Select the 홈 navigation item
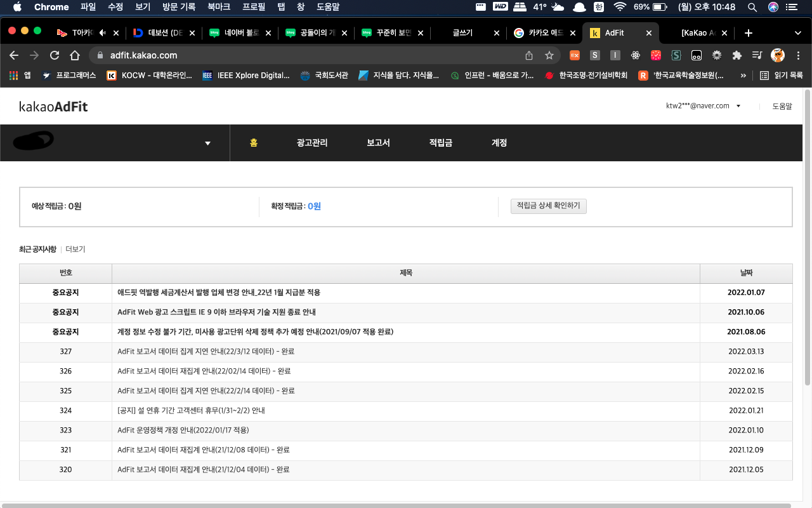Screen dimensions: 812x508 [254, 143]
